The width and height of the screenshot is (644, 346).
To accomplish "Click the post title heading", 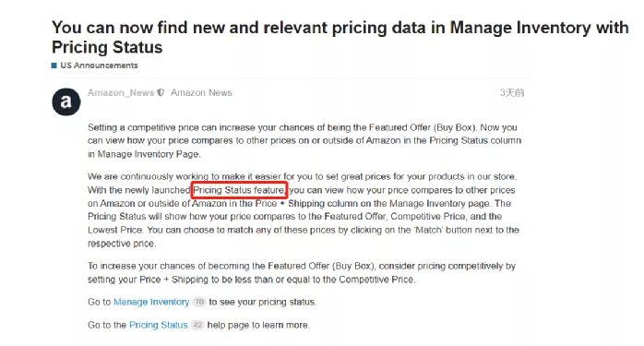I will click(x=340, y=38).
